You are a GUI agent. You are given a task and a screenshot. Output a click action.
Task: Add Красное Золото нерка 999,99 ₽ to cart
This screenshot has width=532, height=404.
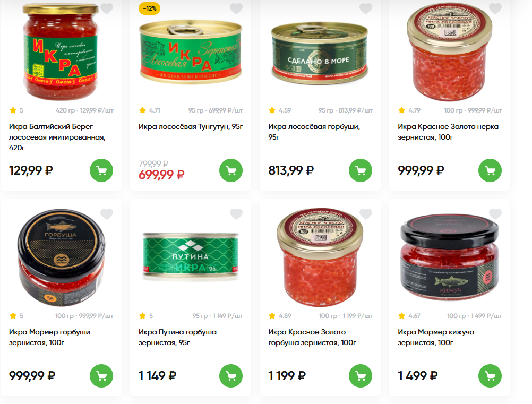click(490, 170)
